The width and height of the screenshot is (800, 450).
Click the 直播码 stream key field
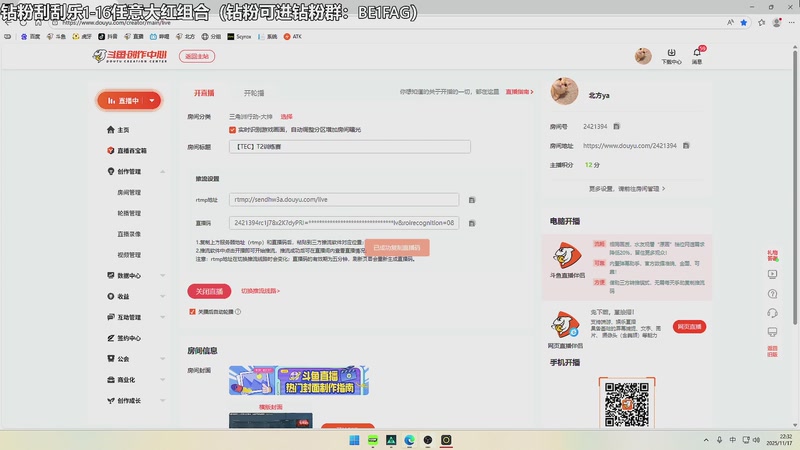[x=344, y=223]
